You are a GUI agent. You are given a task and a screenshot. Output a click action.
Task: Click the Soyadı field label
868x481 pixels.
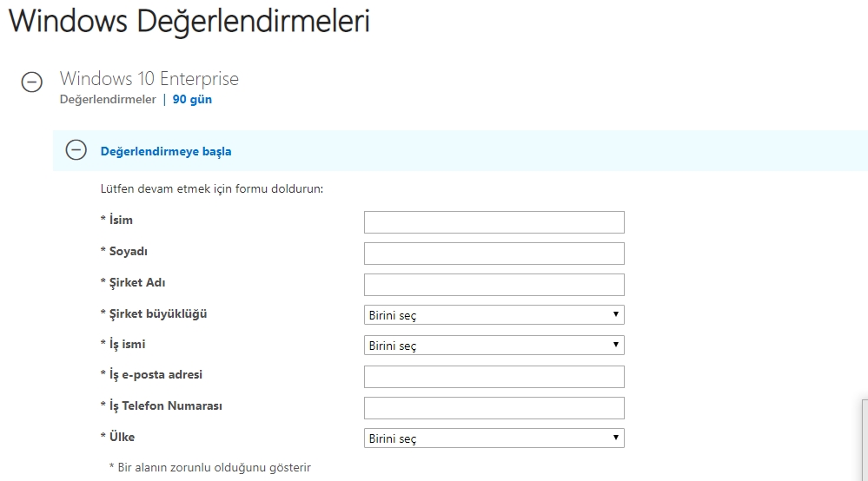point(128,252)
